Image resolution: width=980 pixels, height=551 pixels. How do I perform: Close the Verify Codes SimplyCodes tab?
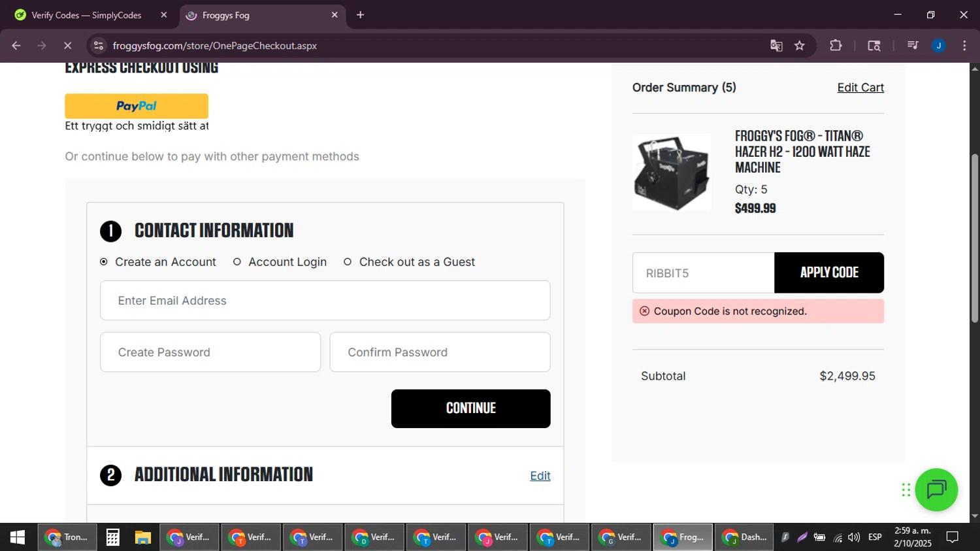(164, 15)
